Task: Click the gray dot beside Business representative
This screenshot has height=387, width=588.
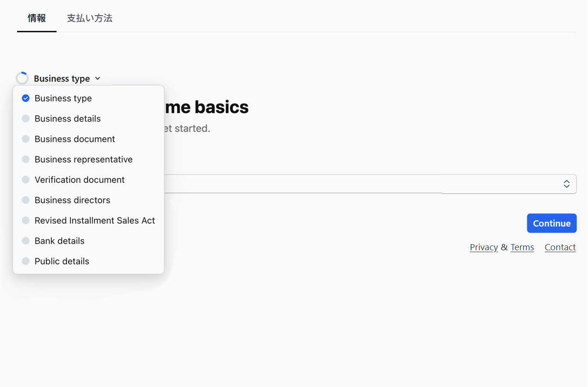Action: pos(25,159)
